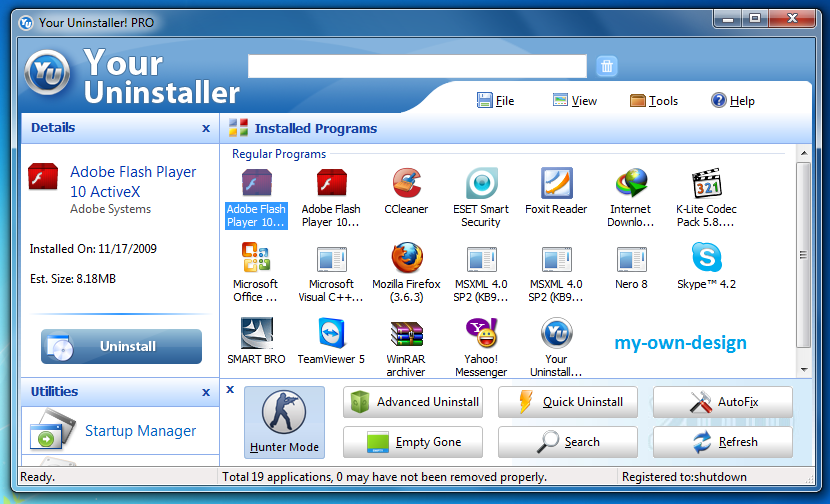The image size is (830, 504).
Task: Click scrollbar up arrow in programs list
Action: click(804, 154)
